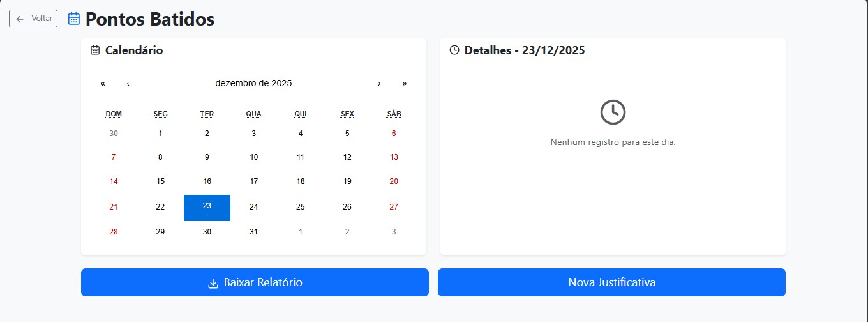Go to previous month arrow

coord(128,83)
